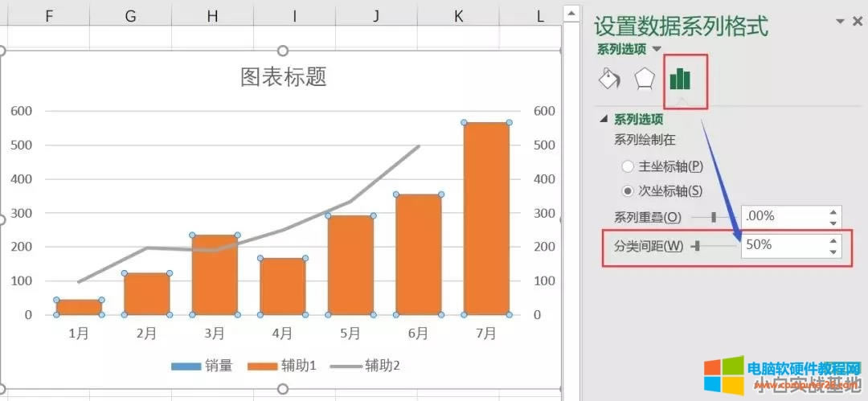
Task: Select column F header
Action: 49,16
